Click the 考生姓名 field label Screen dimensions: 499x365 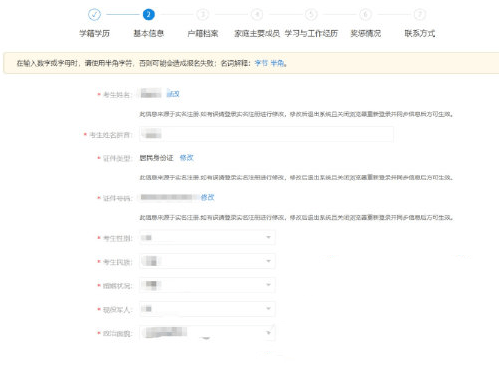[117, 95]
